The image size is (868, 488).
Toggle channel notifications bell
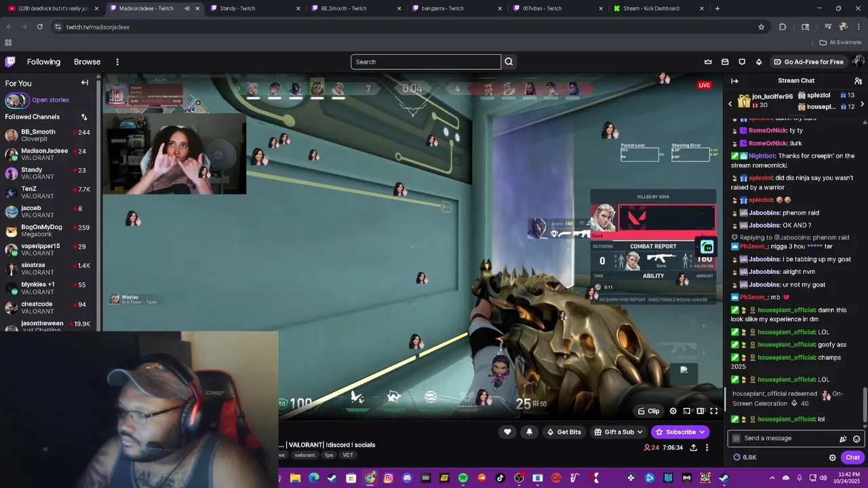[x=530, y=432]
